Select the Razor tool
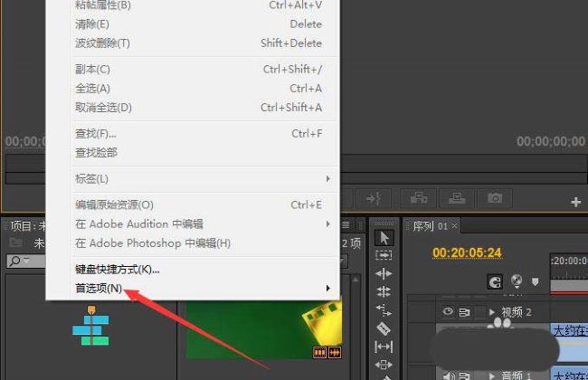Viewport: 588px width, 380px height. coord(384,328)
